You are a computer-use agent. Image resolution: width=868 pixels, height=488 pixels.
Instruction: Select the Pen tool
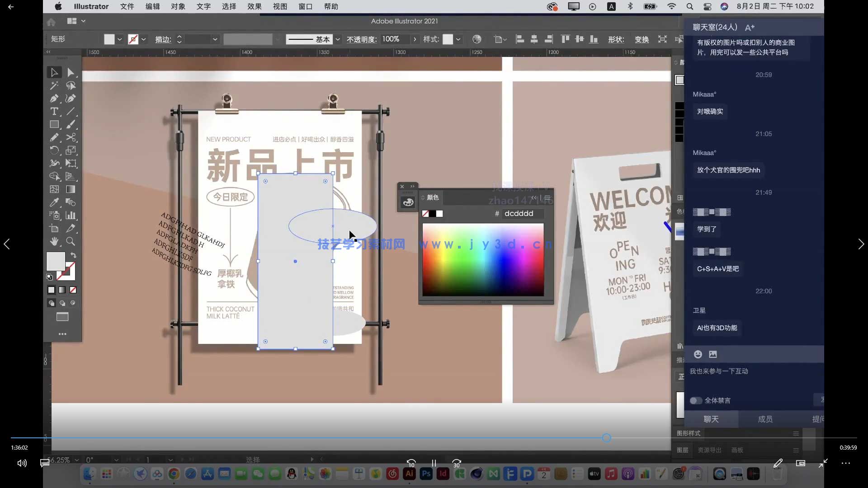(54, 99)
